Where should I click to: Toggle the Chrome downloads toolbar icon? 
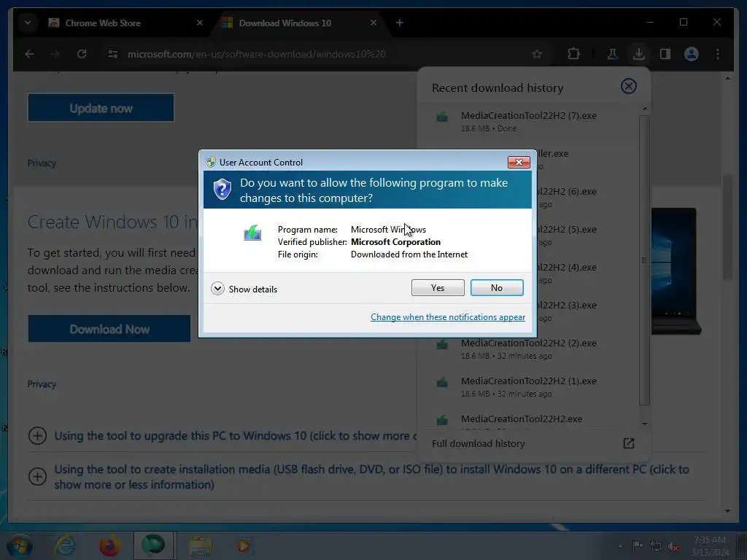tap(639, 54)
